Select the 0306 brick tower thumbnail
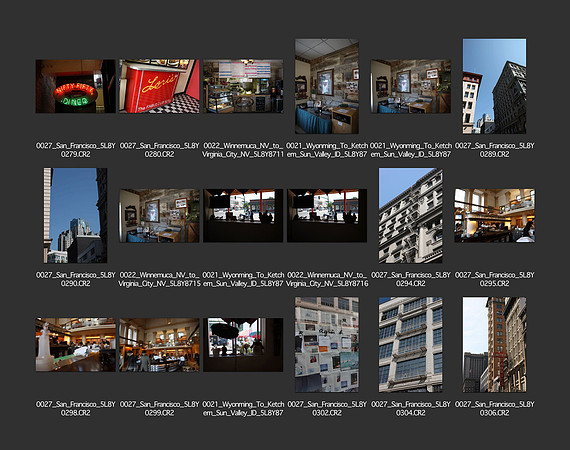 click(x=494, y=345)
